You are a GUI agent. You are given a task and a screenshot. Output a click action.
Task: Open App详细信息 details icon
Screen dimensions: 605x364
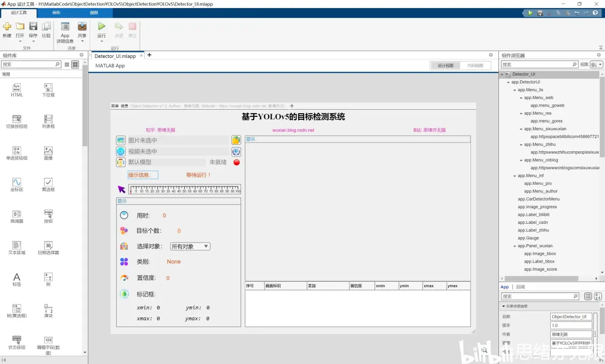point(65,26)
